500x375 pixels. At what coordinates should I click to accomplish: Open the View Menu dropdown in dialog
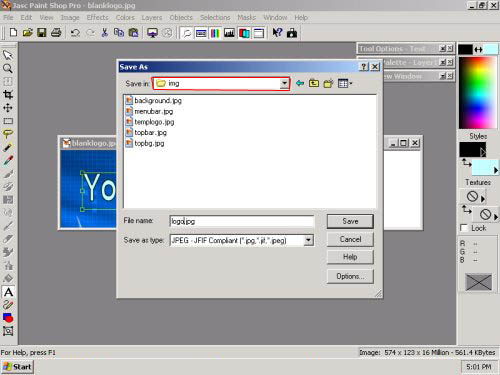[x=345, y=83]
